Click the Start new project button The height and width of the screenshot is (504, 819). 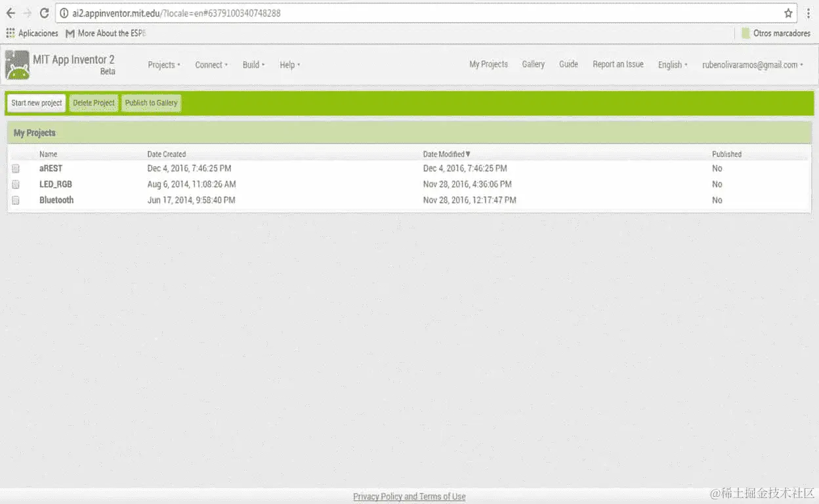click(x=37, y=103)
